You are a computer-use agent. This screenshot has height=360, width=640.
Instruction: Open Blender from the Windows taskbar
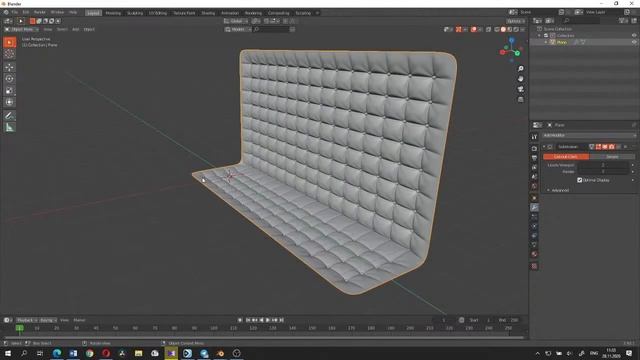[220, 353]
